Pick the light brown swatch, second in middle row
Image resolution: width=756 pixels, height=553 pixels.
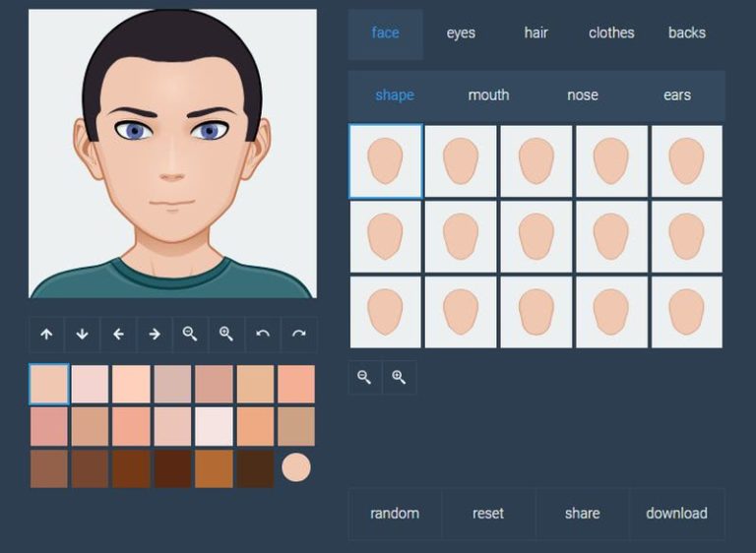click(91, 426)
